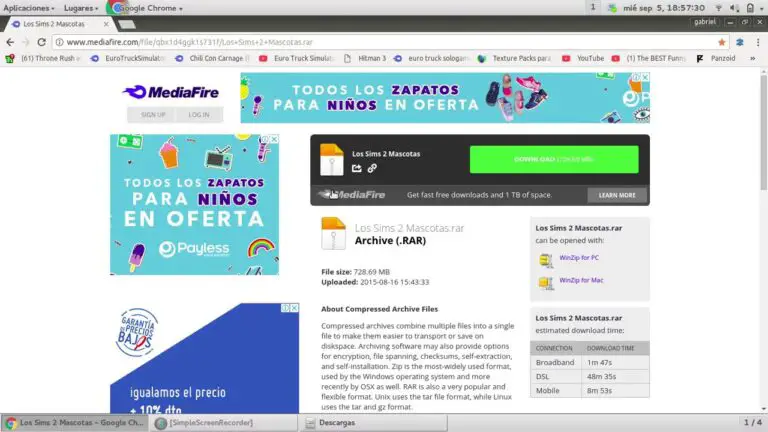Open the Hitman 3 bookmark
The height and width of the screenshot is (432, 768).
point(365,58)
